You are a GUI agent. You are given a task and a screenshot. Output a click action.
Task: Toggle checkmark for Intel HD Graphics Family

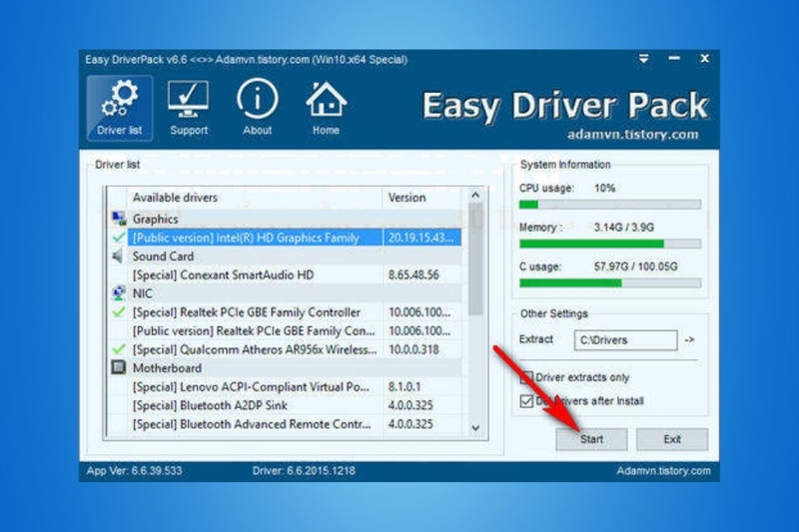[118, 238]
